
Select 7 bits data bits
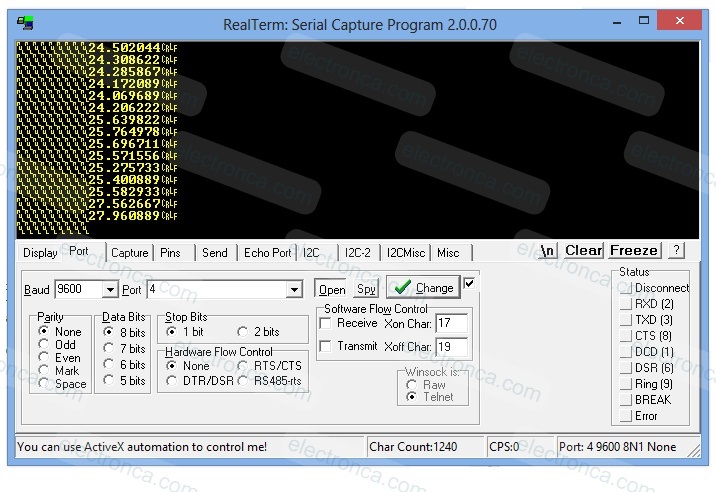pyautogui.click(x=124, y=349)
